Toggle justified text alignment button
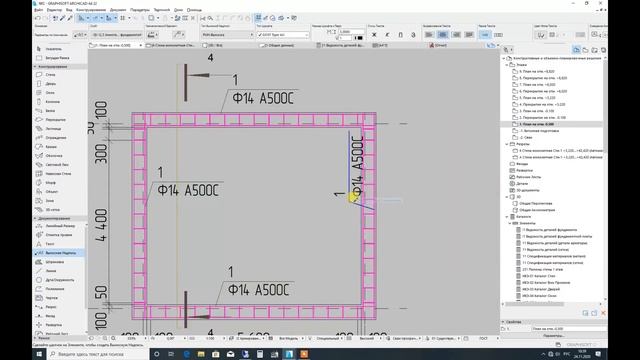 coord(469,35)
